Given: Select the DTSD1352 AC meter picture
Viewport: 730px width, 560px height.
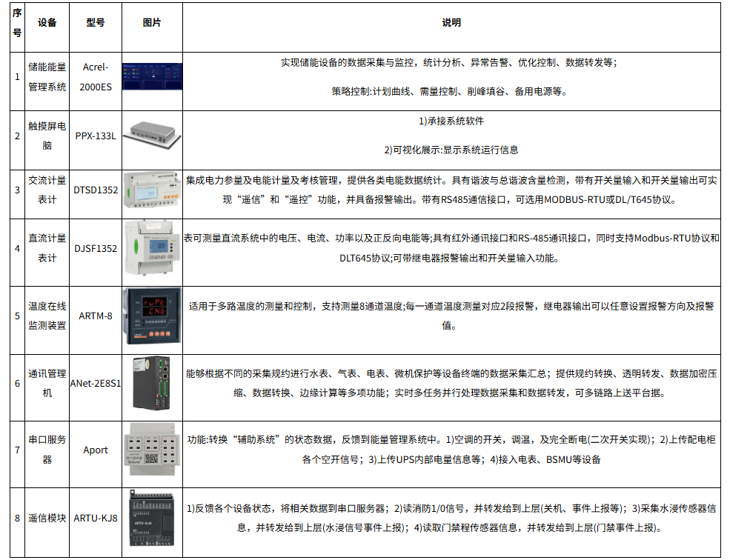Looking at the screenshot, I should (x=152, y=190).
